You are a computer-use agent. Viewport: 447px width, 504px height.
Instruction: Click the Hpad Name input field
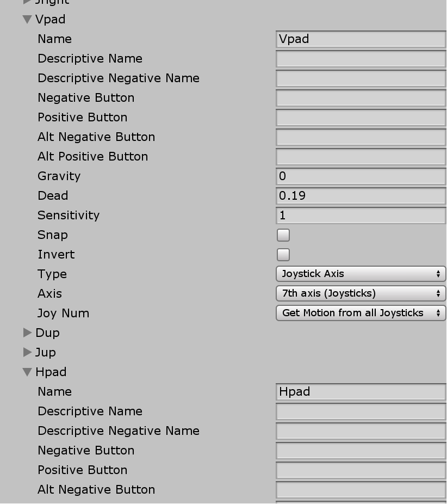(361, 391)
